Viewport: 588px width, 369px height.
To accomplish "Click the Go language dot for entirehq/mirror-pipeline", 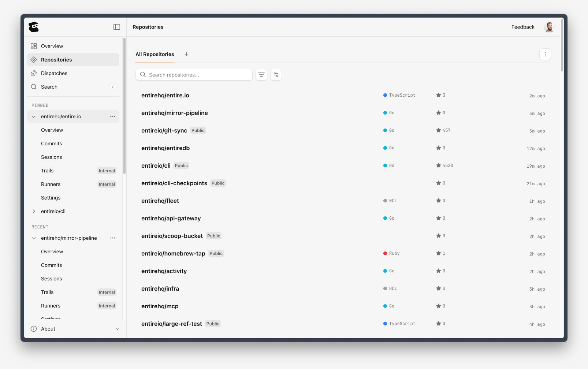I will pos(385,113).
